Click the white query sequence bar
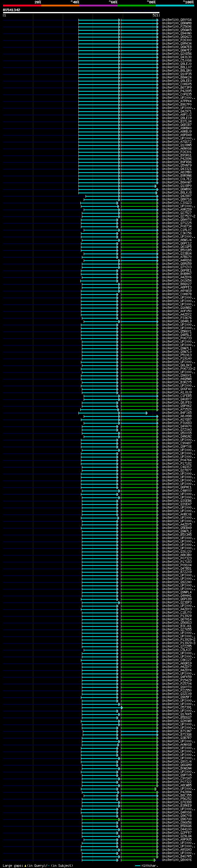This screenshot has height=868, width=197. pos(81,13)
